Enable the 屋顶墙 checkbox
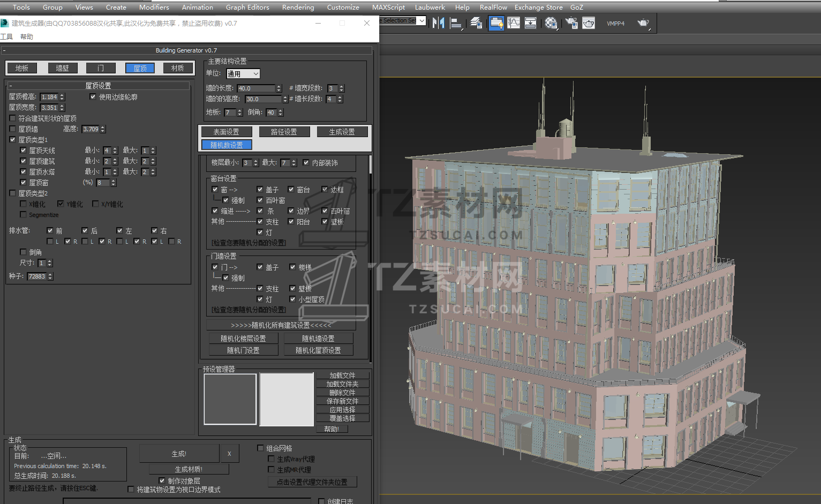Image resolution: width=821 pixels, height=504 pixels. click(13, 129)
